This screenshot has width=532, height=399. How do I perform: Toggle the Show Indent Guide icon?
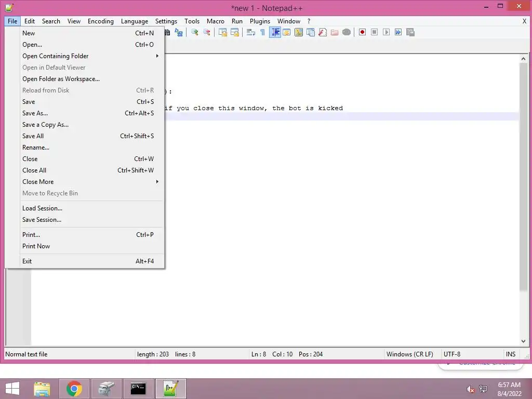[x=275, y=32]
